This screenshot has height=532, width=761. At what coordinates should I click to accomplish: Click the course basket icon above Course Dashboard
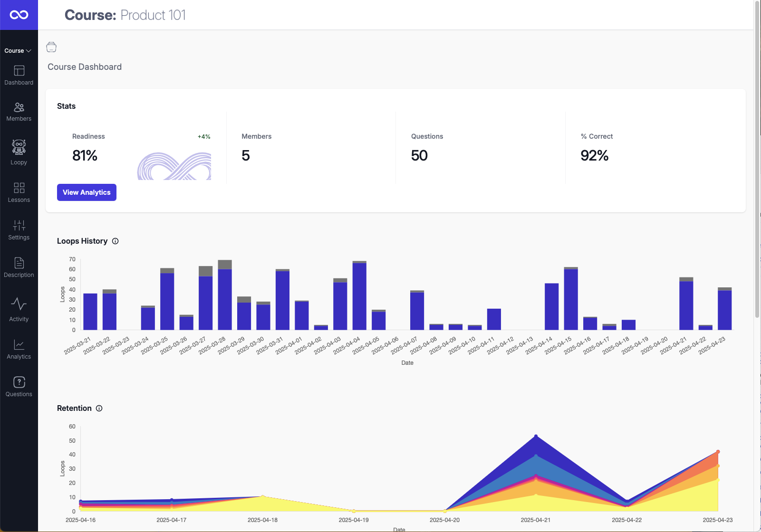coord(51,47)
